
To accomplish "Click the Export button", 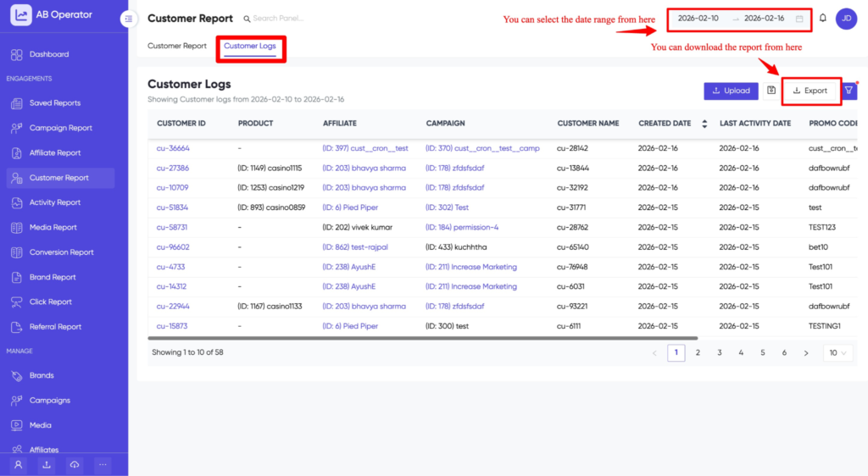I will [x=810, y=91].
